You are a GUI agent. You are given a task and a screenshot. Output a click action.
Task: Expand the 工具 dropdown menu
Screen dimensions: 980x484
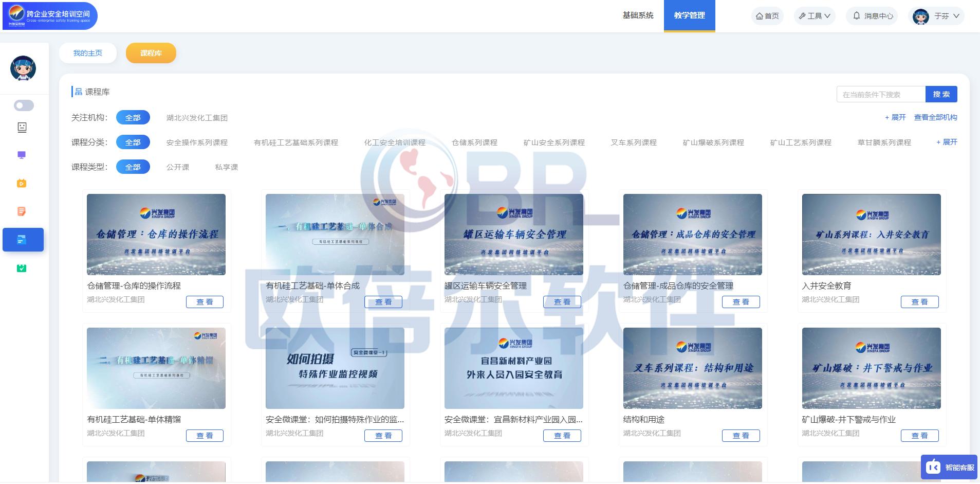click(813, 16)
